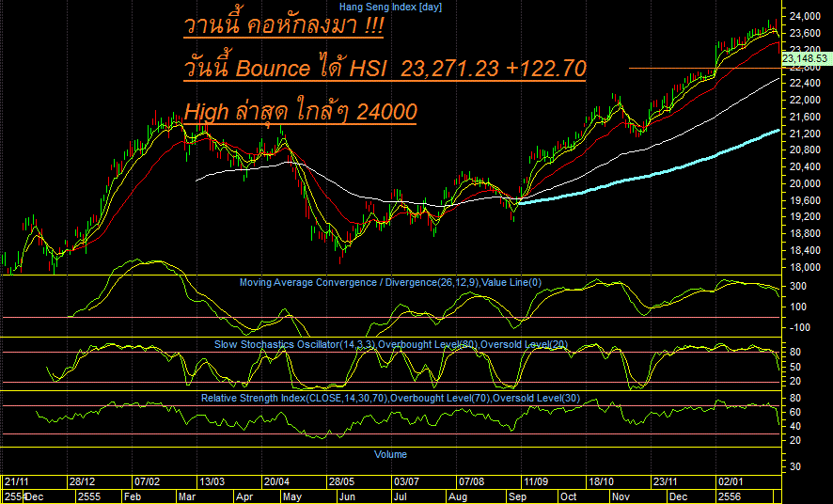The width and height of the screenshot is (833, 504).
Task: Click the 07/02 date label
Action: coord(148,481)
